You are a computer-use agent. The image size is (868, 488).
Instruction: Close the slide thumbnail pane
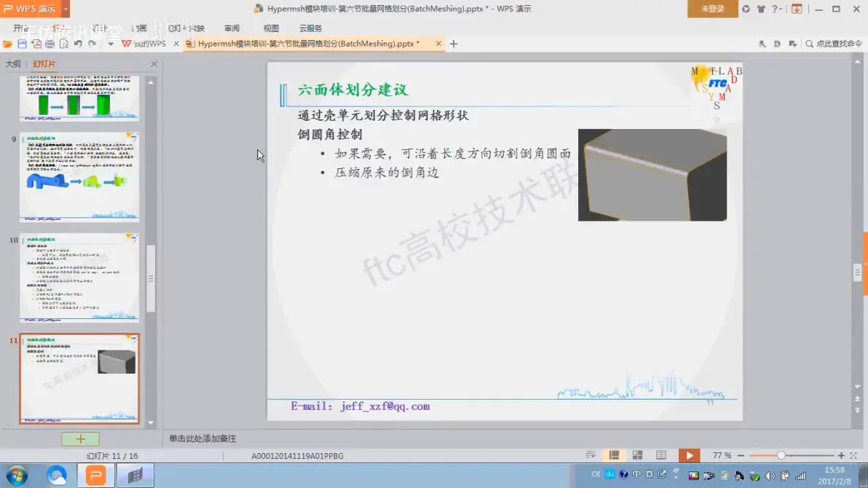pyautogui.click(x=154, y=64)
